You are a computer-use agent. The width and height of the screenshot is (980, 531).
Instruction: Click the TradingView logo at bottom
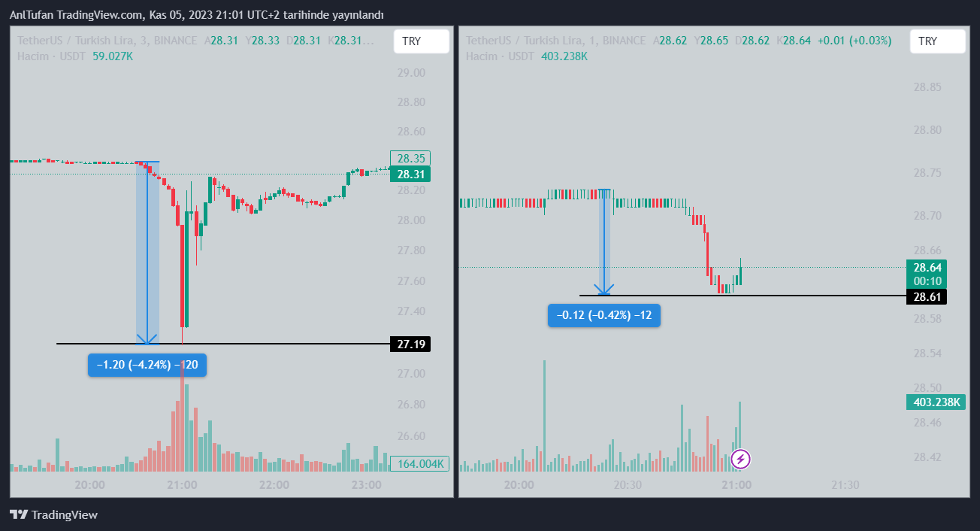coord(53,515)
